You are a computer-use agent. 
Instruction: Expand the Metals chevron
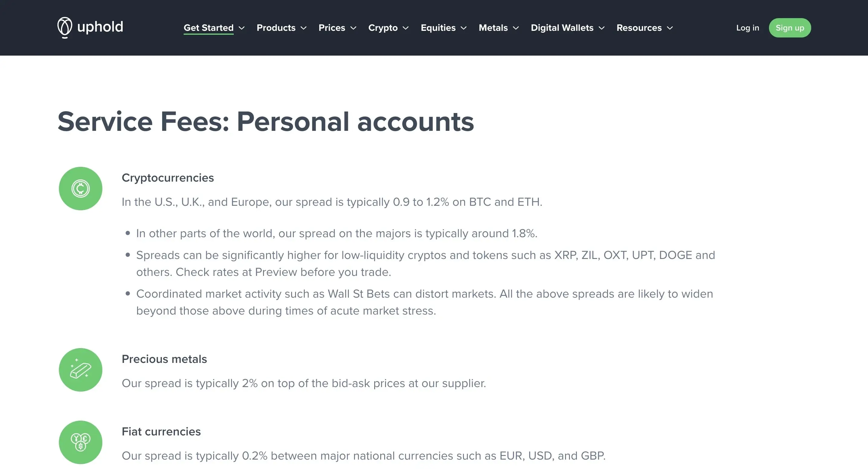coord(516,28)
